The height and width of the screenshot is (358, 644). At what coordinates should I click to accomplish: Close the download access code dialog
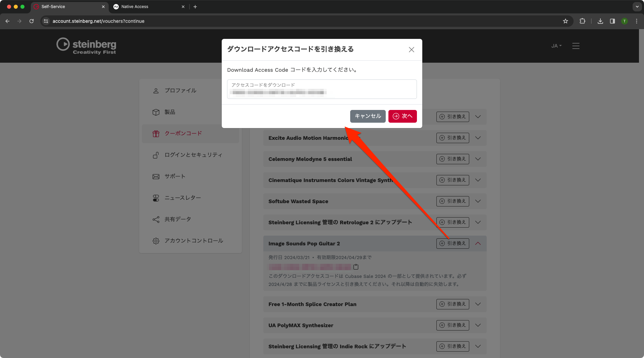(411, 50)
